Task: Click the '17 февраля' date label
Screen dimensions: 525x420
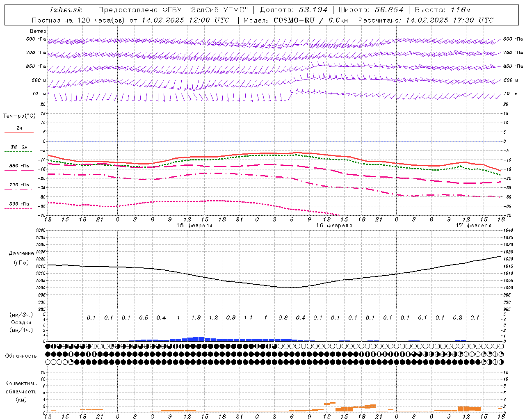Action: (x=473, y=226)
